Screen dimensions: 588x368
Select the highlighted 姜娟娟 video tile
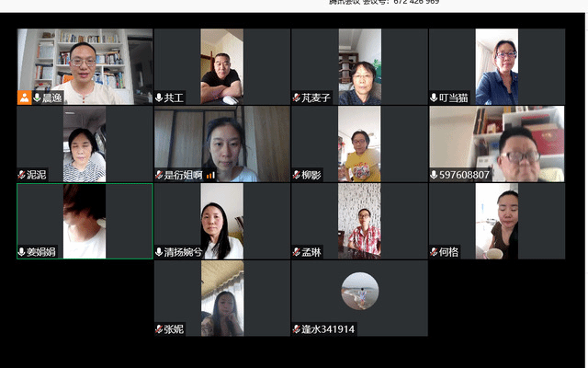(85, 221)
